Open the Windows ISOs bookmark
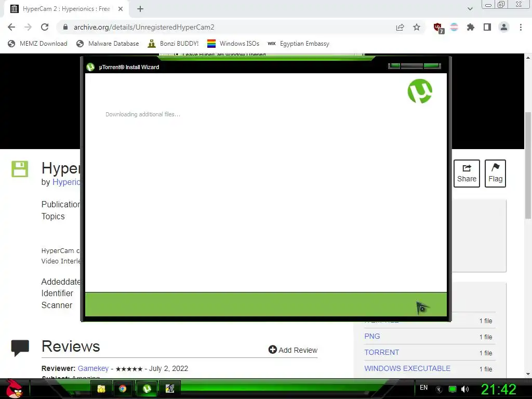The image size is (532, 399). pyautogui.click(x=233, y=44)
